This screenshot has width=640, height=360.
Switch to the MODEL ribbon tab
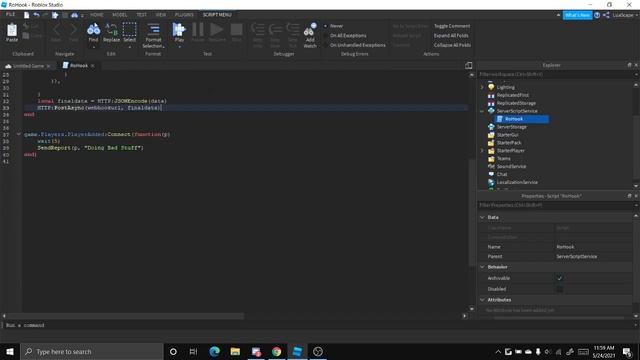click(x=120, y=15)
